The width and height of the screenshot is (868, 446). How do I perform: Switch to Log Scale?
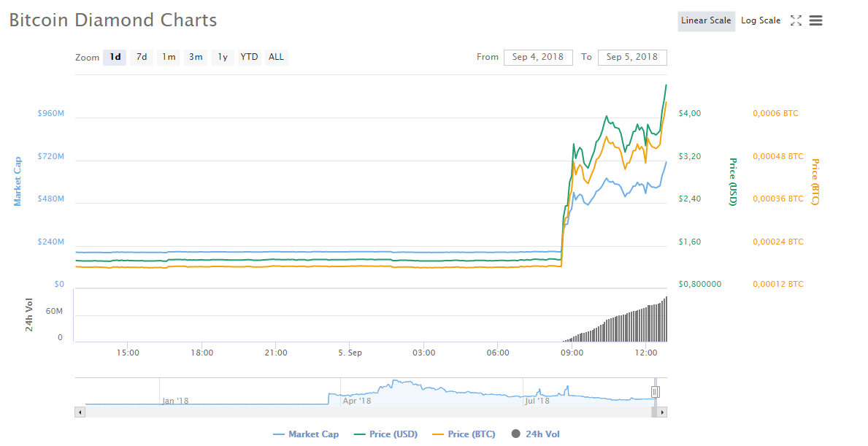click(x=761, y=20)
